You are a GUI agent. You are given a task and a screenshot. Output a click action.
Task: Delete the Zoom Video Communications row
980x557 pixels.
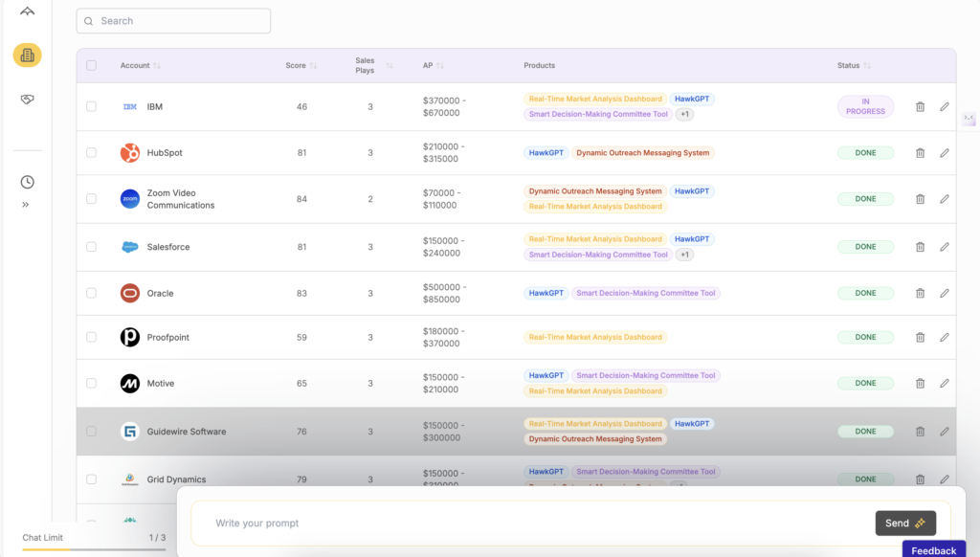(x=920, y=199)
